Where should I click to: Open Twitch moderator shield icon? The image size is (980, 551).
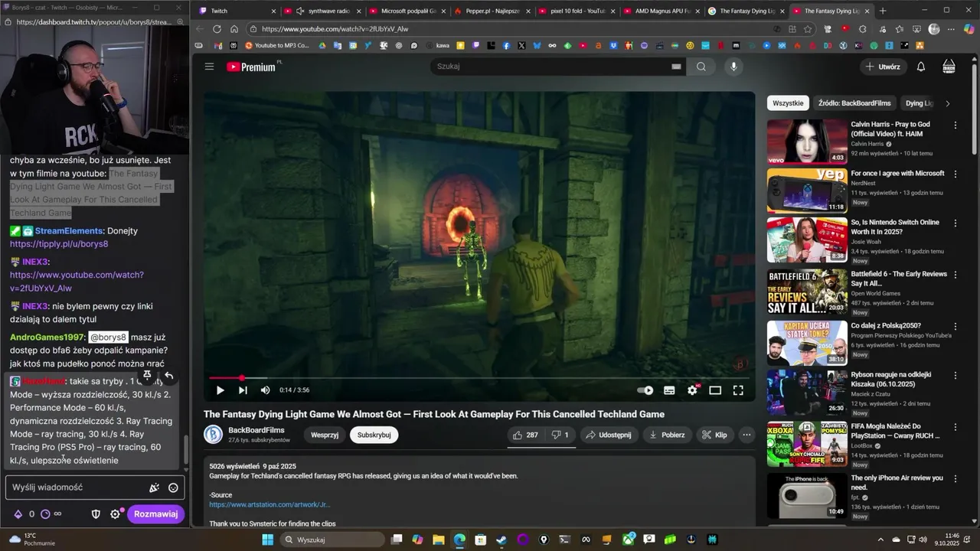pyautogui.click(x=96, y=514)
